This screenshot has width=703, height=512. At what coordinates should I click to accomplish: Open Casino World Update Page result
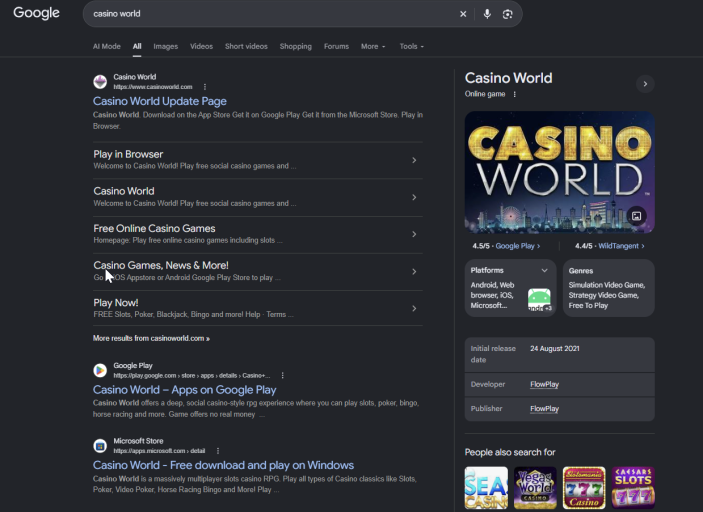point(160,101)
